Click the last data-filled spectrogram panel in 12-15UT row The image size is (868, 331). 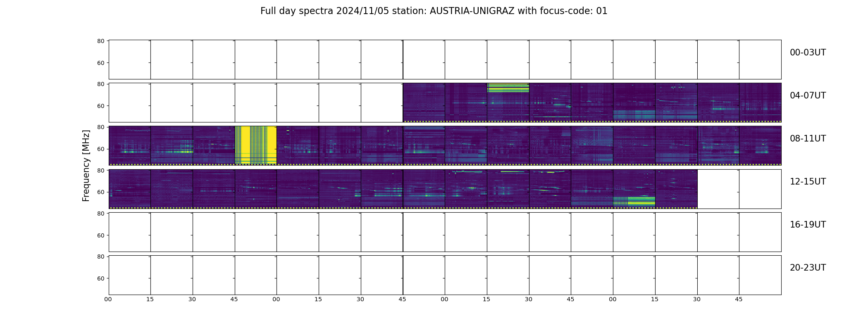tap(676, 189)
